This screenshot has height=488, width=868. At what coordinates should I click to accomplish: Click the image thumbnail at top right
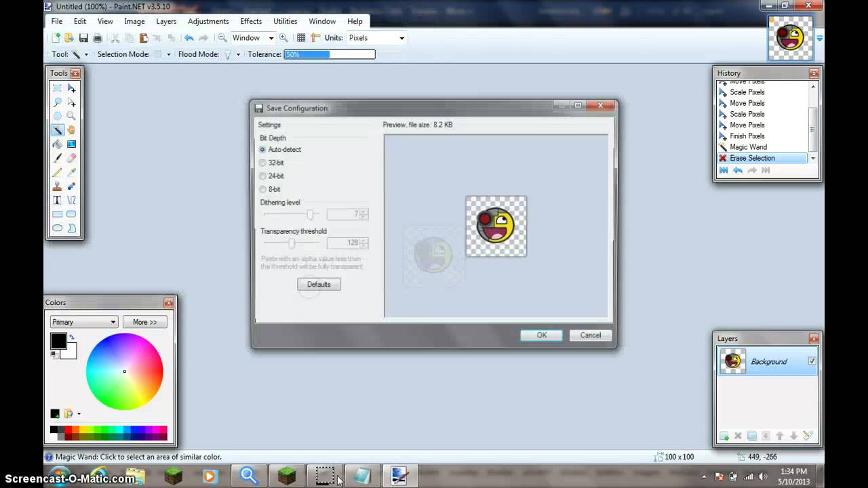point(790,38)
